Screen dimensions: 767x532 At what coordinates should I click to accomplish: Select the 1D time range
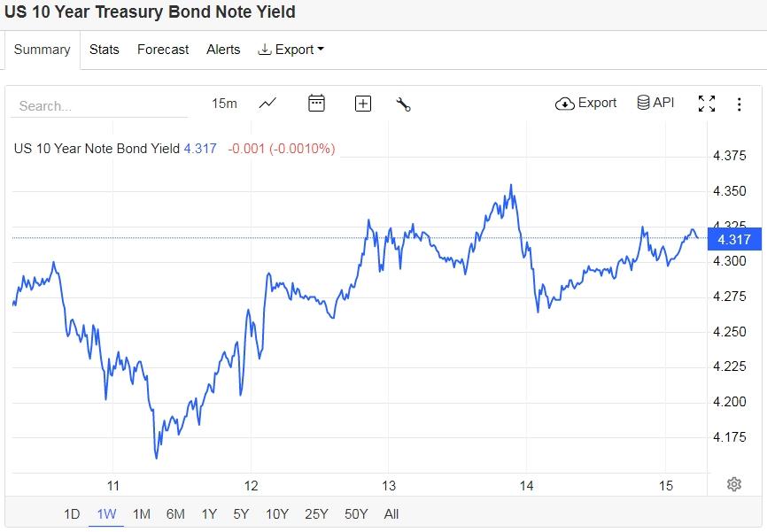(72, 513)
